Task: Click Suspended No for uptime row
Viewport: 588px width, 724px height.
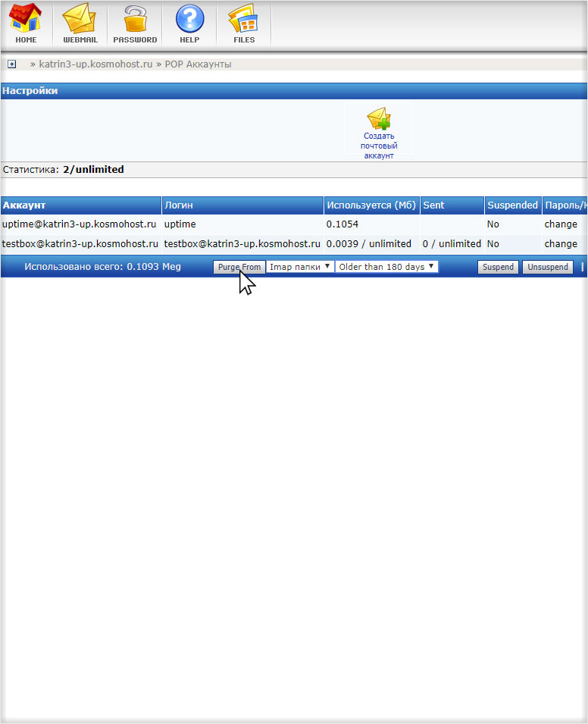Action: click(x=493, y=224)
